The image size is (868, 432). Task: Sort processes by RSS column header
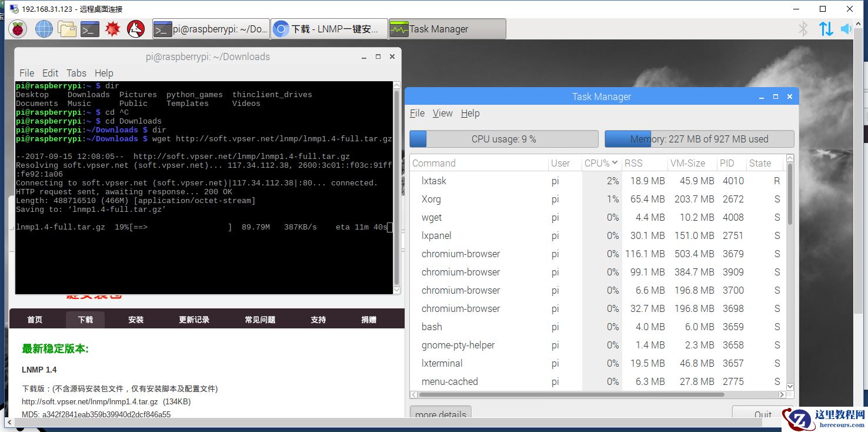(x=644, y=163)
